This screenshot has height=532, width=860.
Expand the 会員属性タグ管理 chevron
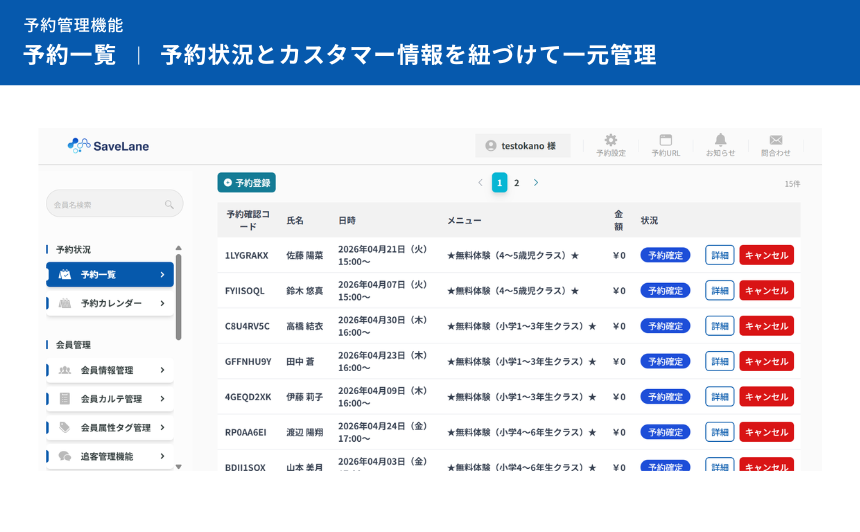tap(162, 427)
